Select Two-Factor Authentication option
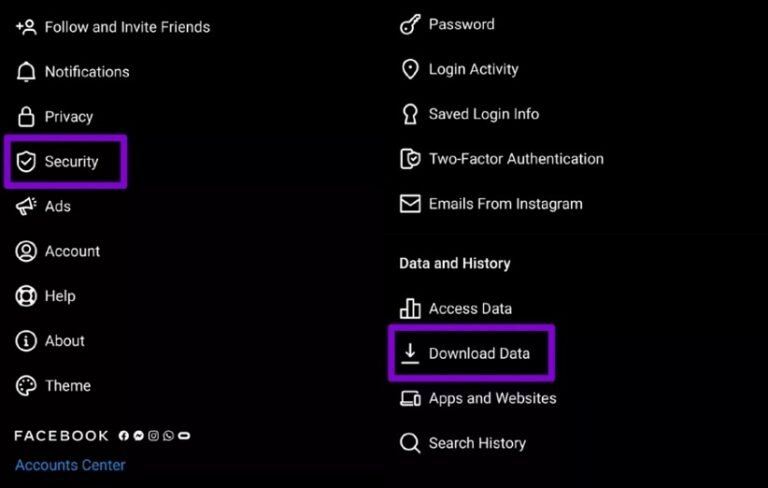This screenshot has width=768, height=488. (x=516, y=158)
